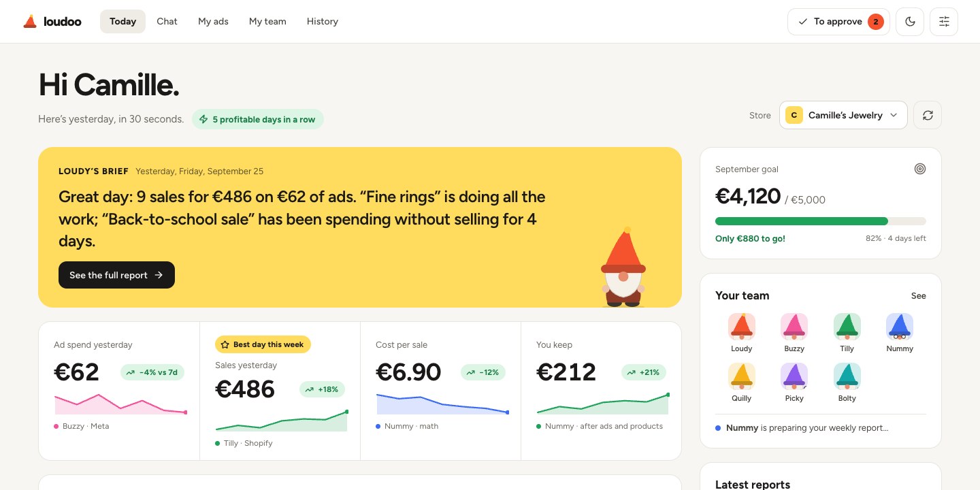Select Buzzy the pink gnome avatar
The height and width of the screenshot is (490, 980).
(x=794, y=327)
